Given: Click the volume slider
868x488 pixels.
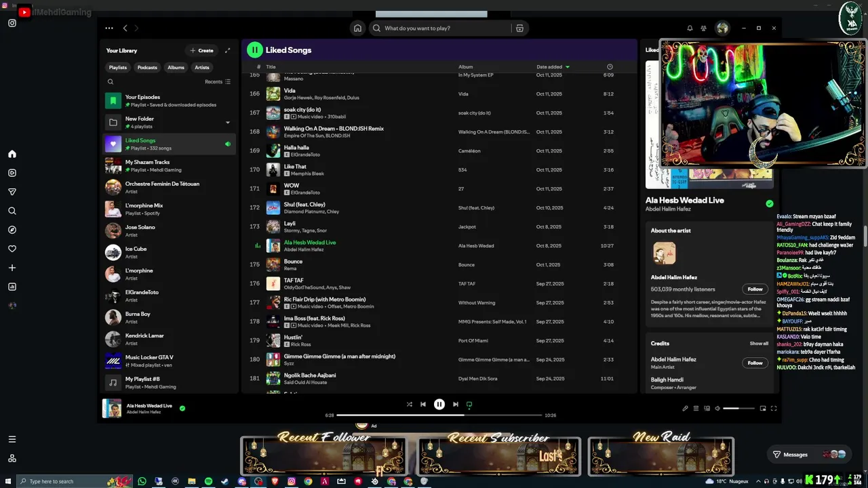Looking at the screenshot, I should coord(738,409).
